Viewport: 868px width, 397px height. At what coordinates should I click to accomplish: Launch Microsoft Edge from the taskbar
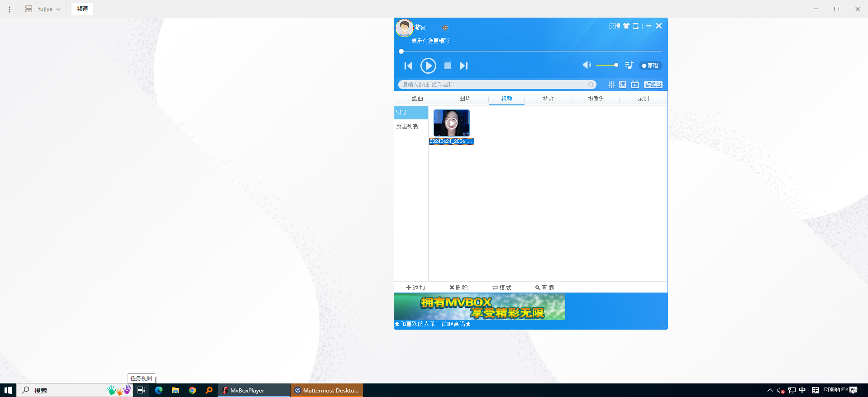tap(159, 390)
